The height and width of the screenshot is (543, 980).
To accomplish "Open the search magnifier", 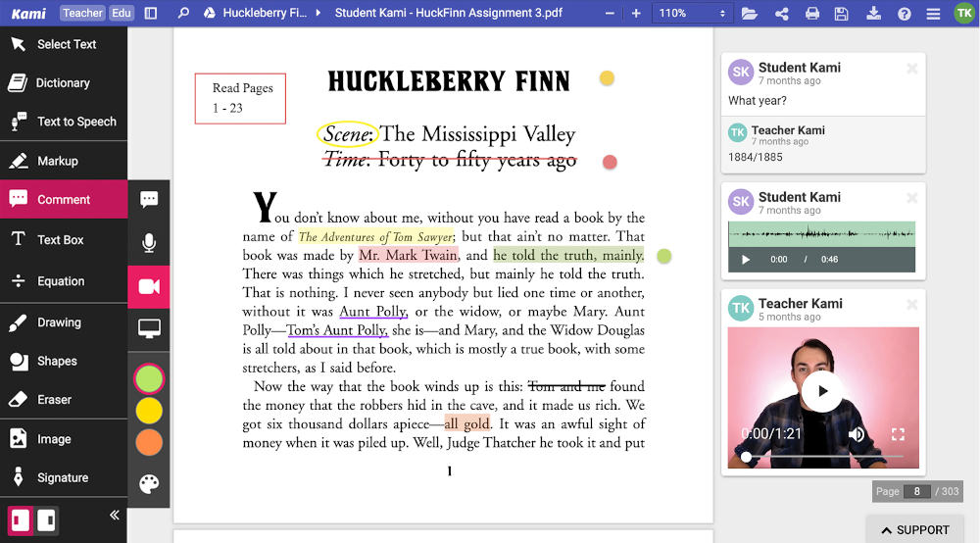I will [x=183, y=13].
